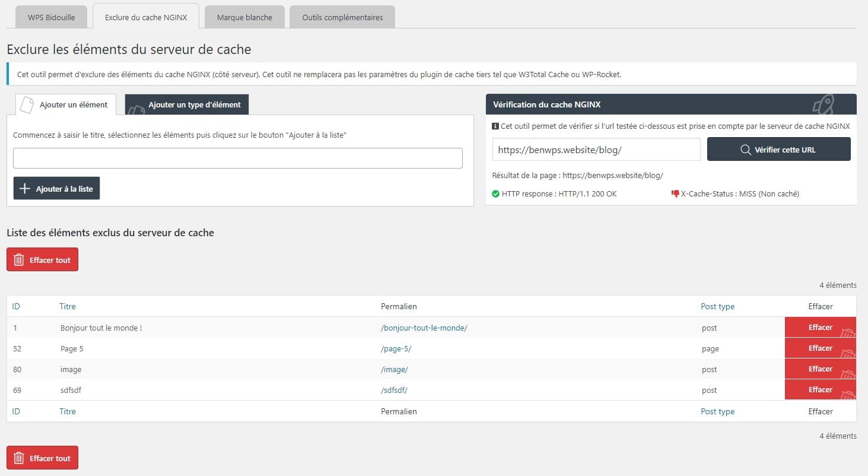
Task: Open the /image/ permalink link
Action: click(x=394, y=369)
